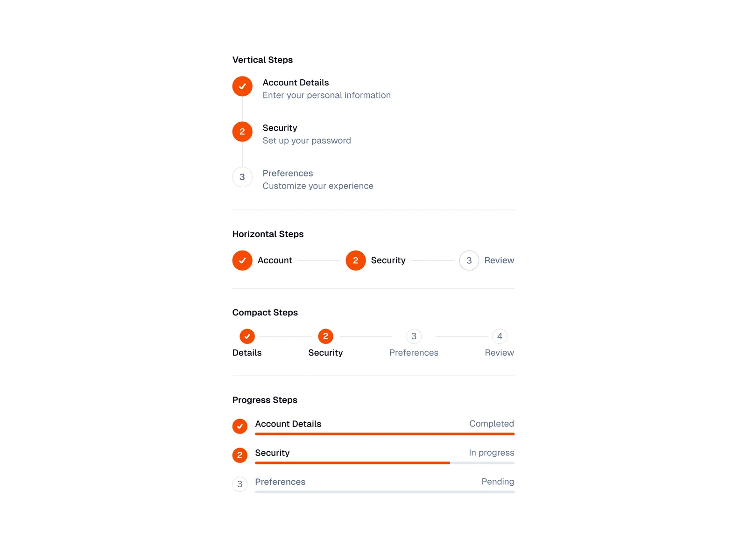Select step 2 Security circle in Vertical Steps
Screen dimensions: 747x560
click(242, 132)
